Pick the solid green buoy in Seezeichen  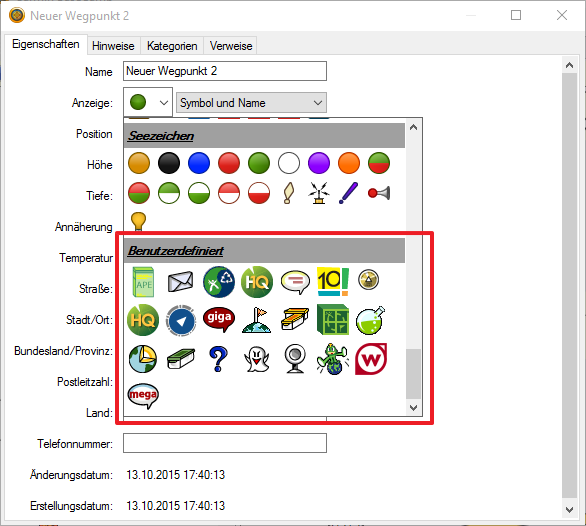coord(259,163)
